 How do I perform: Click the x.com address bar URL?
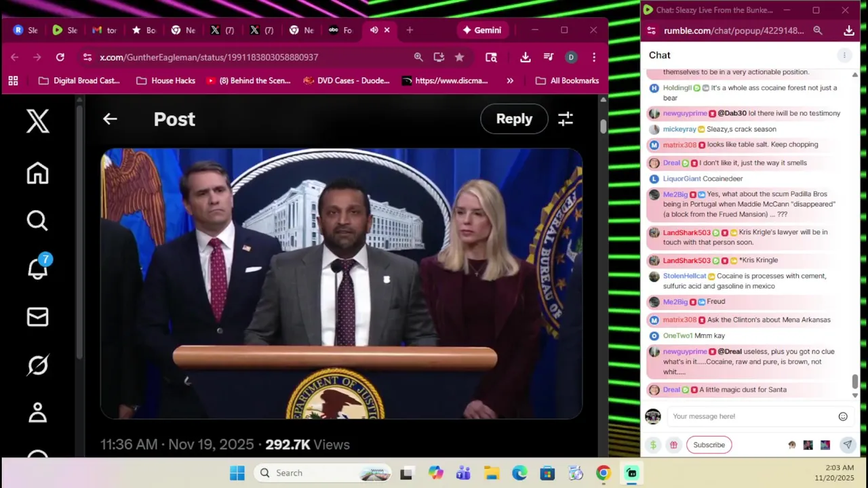click(209, 58)
